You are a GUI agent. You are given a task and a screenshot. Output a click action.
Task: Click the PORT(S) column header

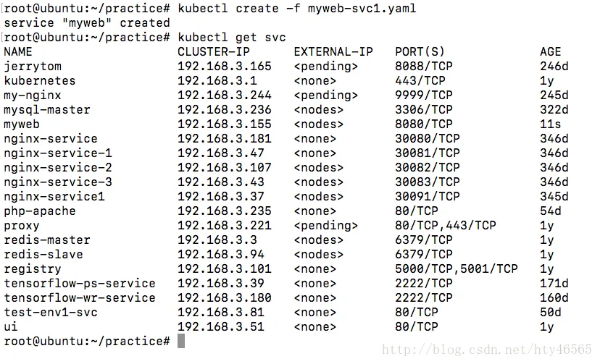420,51
